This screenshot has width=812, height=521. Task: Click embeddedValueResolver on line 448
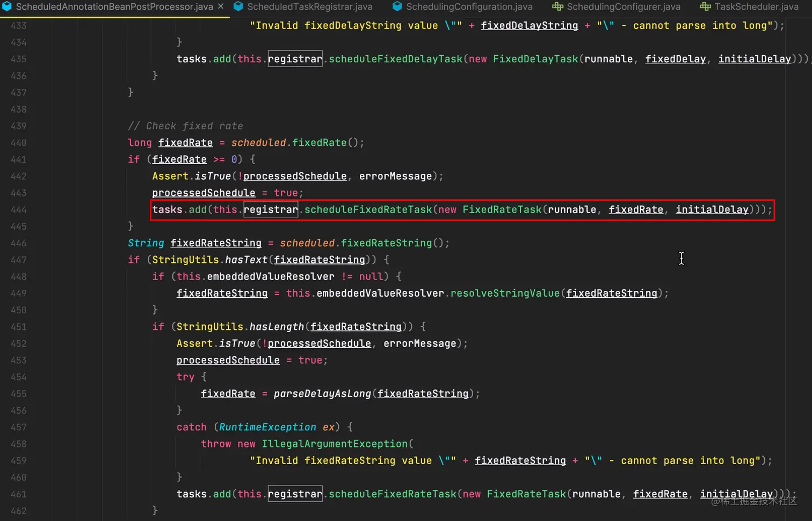pos(271,277)
